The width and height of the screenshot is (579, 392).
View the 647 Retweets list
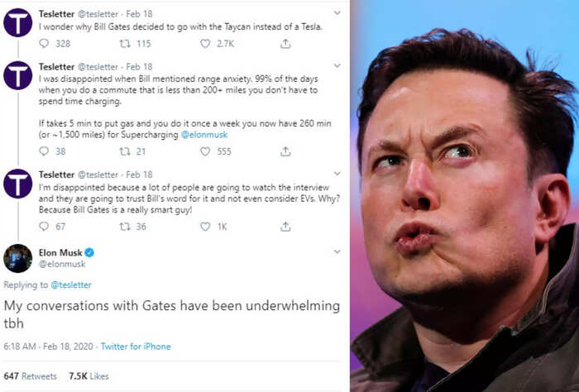(x=31, y=376)
